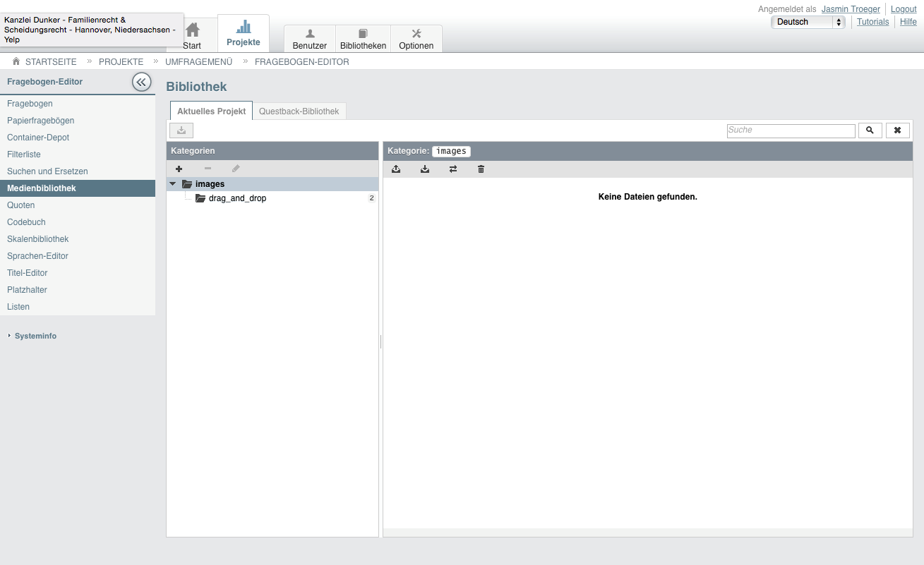This screenshot has width=924, height=565.
Task: Move files with the swap arrows icon
Action: click(453, 169)
